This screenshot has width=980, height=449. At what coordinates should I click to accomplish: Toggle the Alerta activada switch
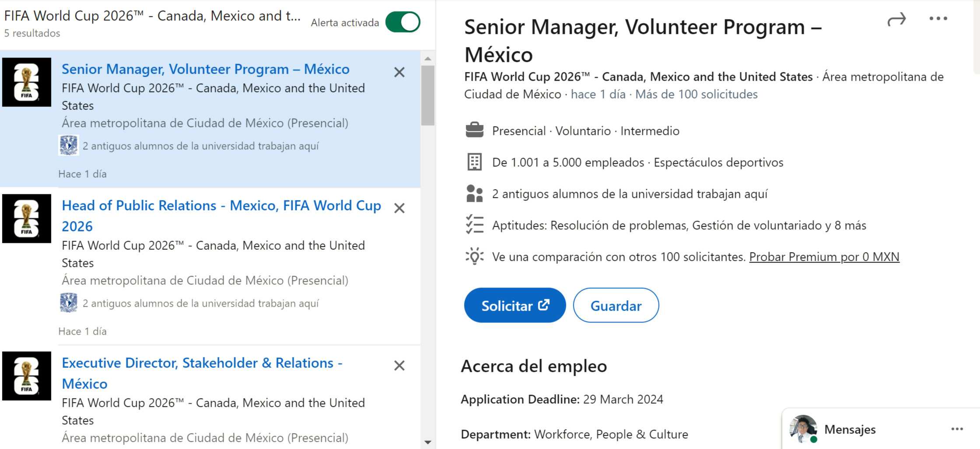click(x=402, y=22)
